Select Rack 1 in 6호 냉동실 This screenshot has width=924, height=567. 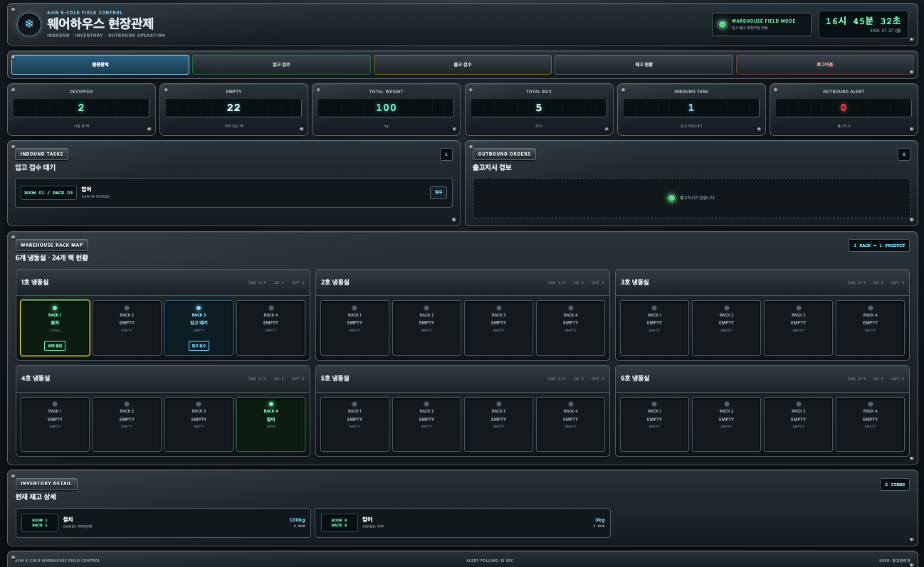tap(654, 424)
